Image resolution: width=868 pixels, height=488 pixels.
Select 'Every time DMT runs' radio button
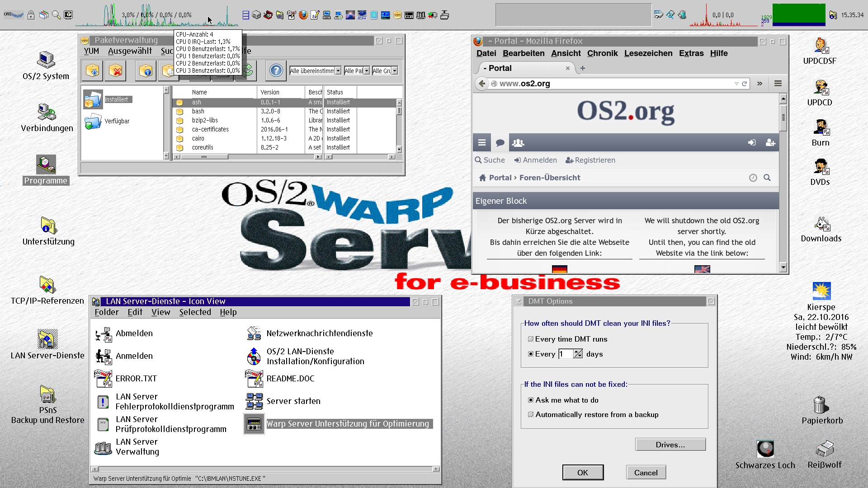[x=531, y=339]
